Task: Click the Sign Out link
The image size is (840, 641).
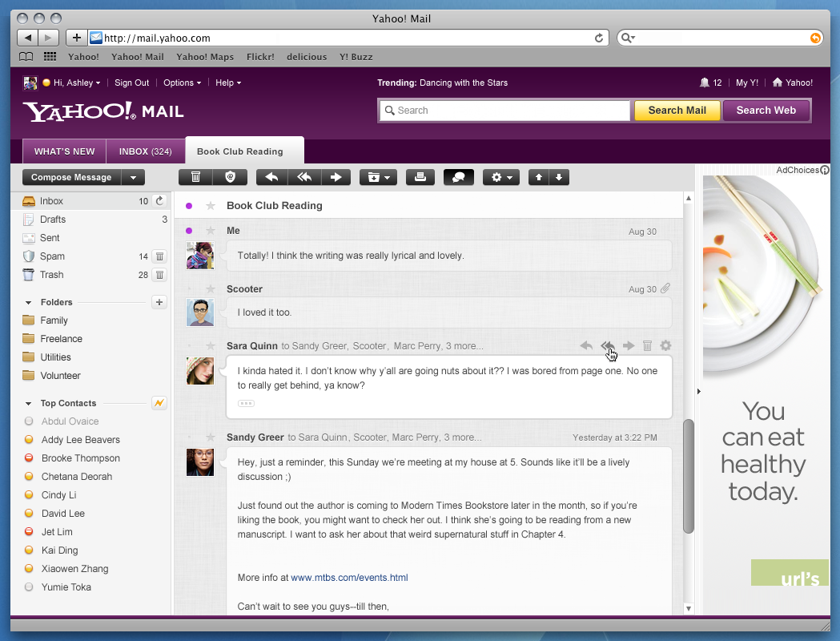Action: 132,83
